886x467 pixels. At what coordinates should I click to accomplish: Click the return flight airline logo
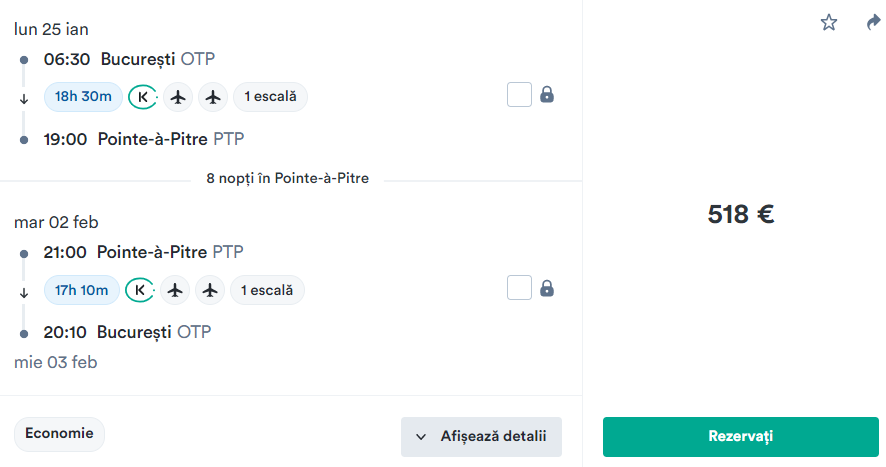click(140, 290)
